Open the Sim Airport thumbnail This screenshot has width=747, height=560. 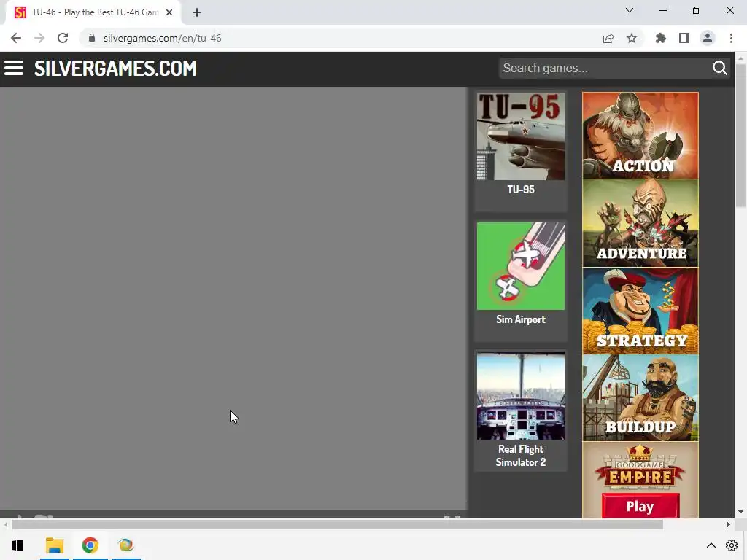pos(521,266)
